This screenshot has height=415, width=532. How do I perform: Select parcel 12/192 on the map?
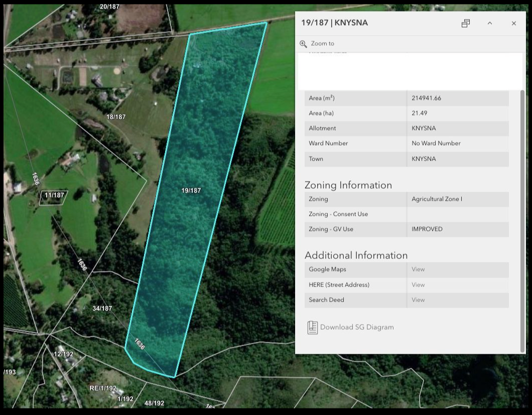[x=64, y=354]
